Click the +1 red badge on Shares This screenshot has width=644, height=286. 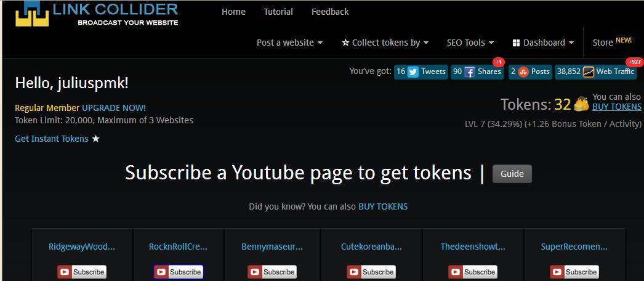click(x=498, y=62)
